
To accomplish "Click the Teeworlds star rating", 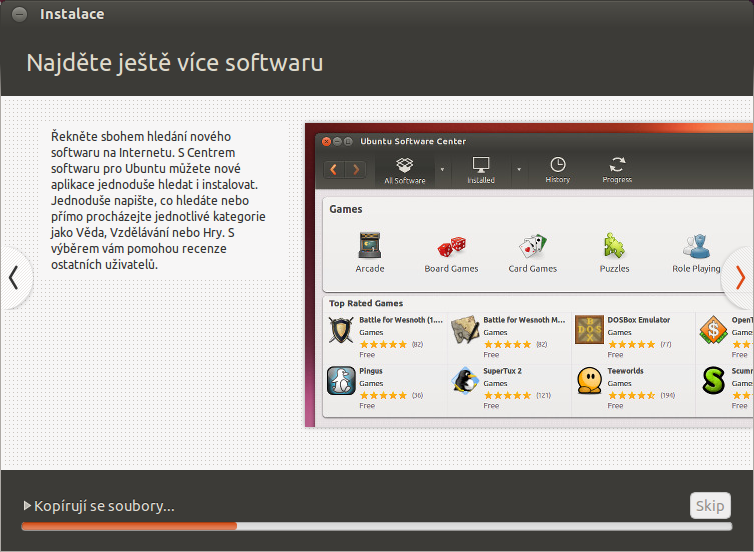I will click(x=631, y=395).
